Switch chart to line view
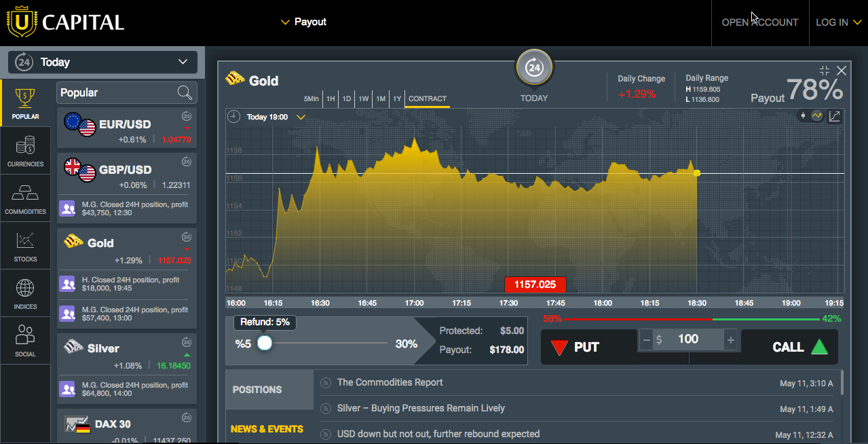Screen dimensions: 868x444 [x=816, y=116]
